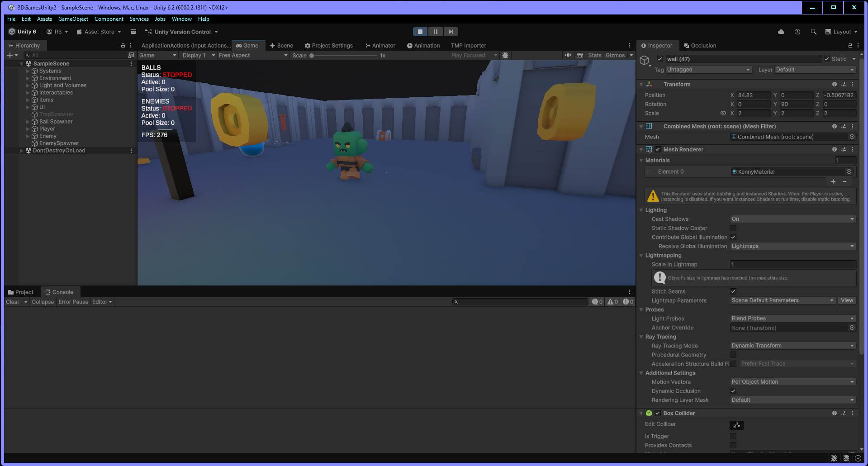The height and width of the screenshot is (466, 868).
Task: Uncheck Stitch Seams under Lightmapping
Action: [x=733, y=291]
